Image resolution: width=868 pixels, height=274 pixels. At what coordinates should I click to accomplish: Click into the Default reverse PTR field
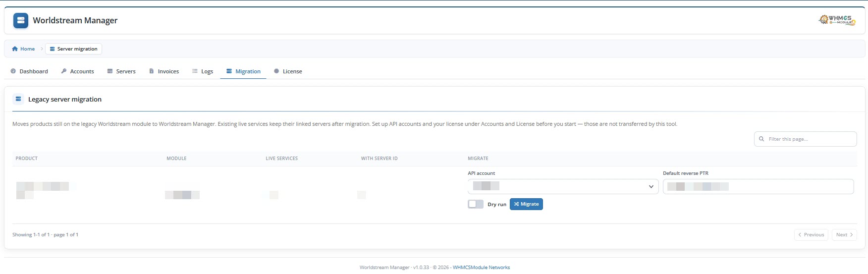tap(758, 186)
